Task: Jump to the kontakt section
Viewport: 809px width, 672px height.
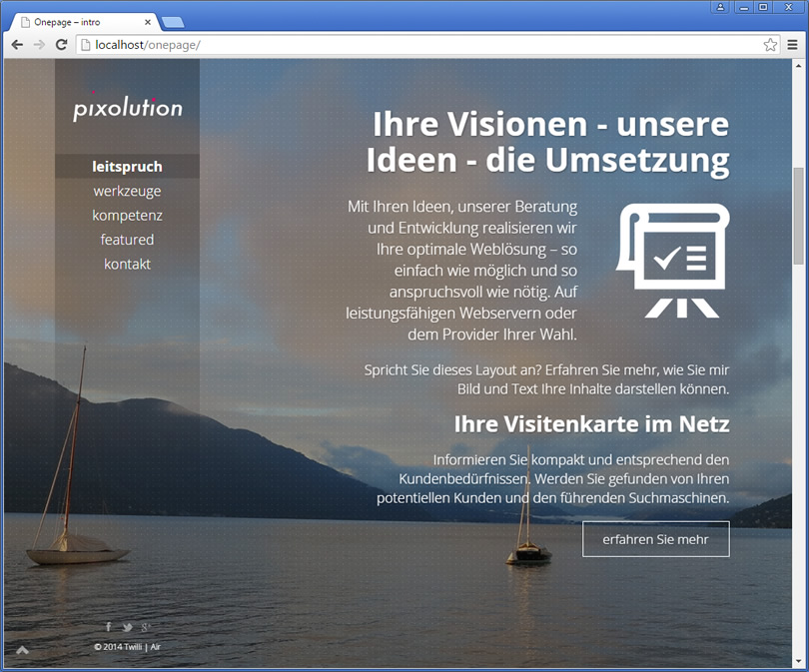Action: pyautogui.click(x=127, y=265)
